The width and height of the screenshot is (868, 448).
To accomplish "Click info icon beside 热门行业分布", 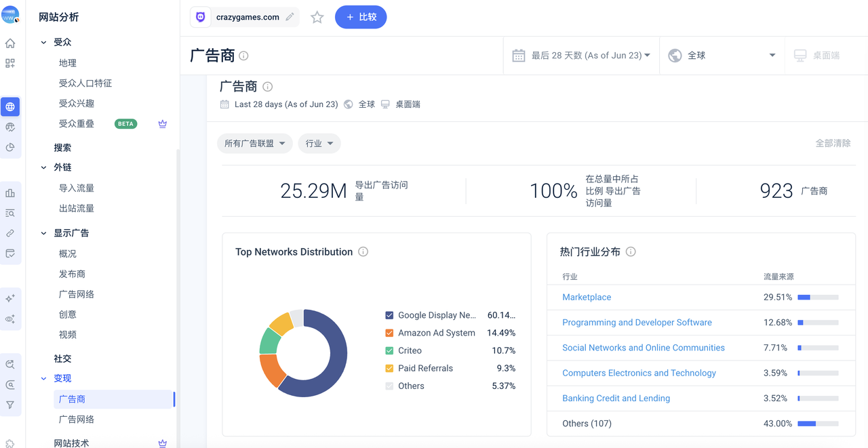I will pyautogui.click(x=631, y=252).
